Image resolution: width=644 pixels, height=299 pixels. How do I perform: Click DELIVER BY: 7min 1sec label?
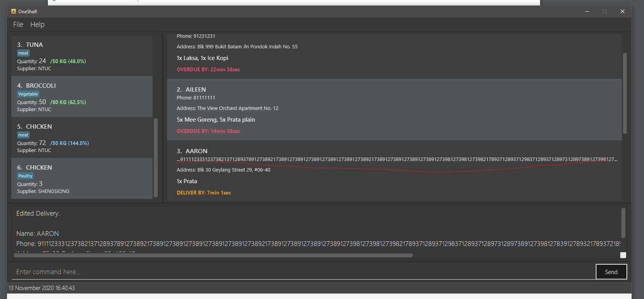(204, 193)
